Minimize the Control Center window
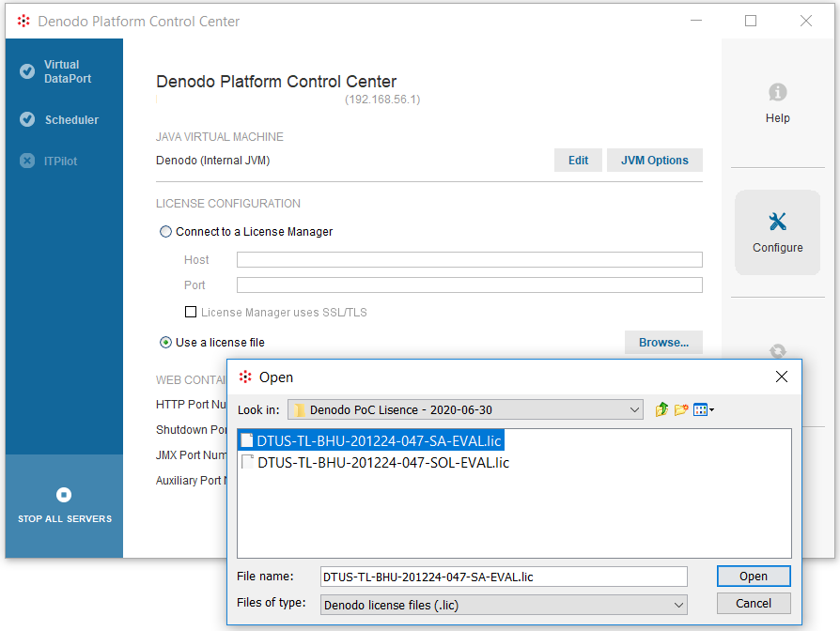The height and width of the screenshot is (631, 840). pos(696,21)
